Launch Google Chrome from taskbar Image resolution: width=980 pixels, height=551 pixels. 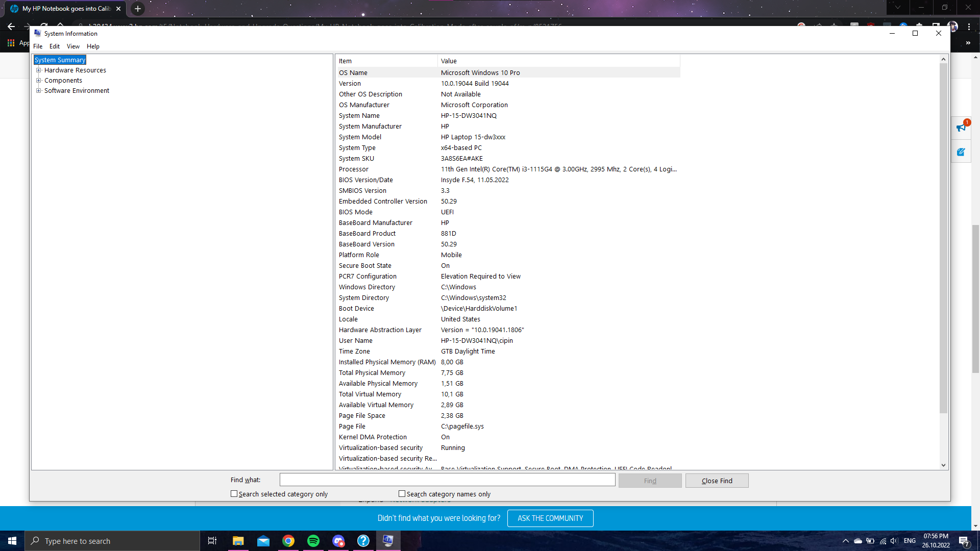(x=288, y=540)
